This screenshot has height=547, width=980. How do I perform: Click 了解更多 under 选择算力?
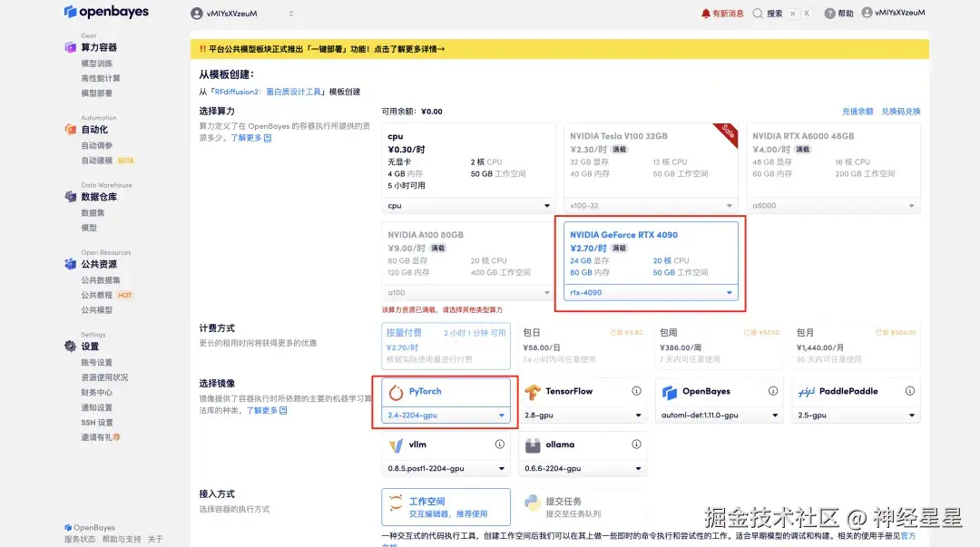(x=250, y=138)
